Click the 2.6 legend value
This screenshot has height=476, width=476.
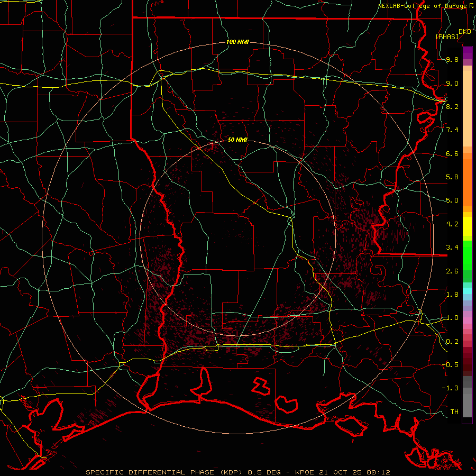pyautogui.click(x=452, y=271)
